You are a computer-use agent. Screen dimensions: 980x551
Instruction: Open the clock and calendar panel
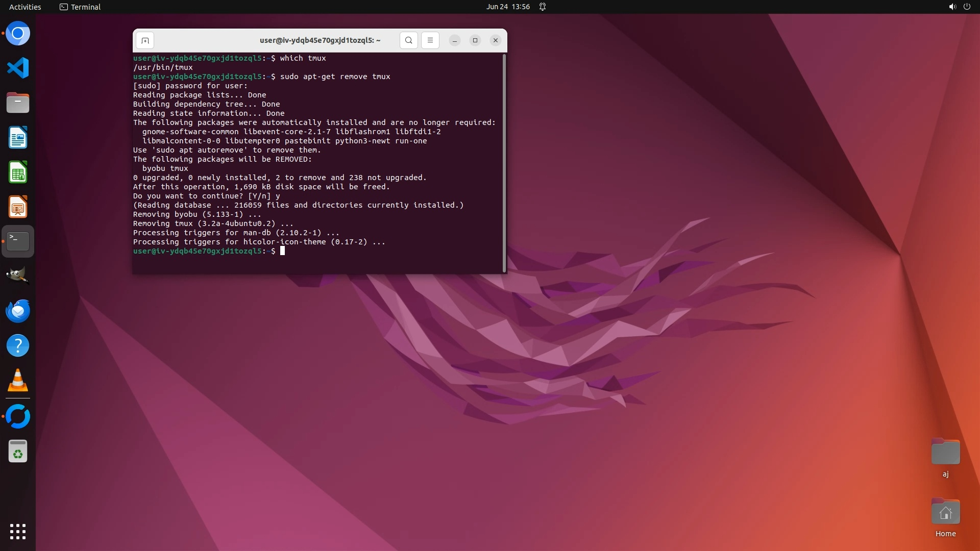[x=508, y=7]
